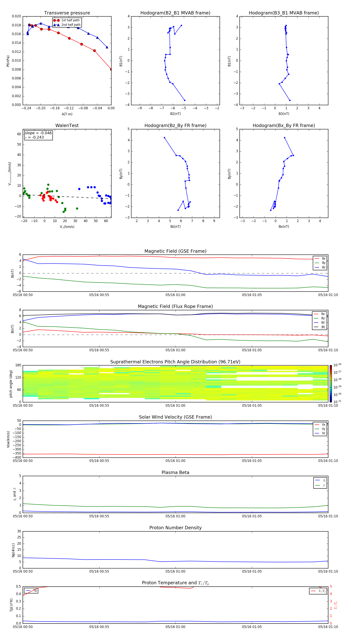This screenshot has width=351, height=644.
Task: Select "Vx" in the solar wind legend
Action: coord(320,424)
